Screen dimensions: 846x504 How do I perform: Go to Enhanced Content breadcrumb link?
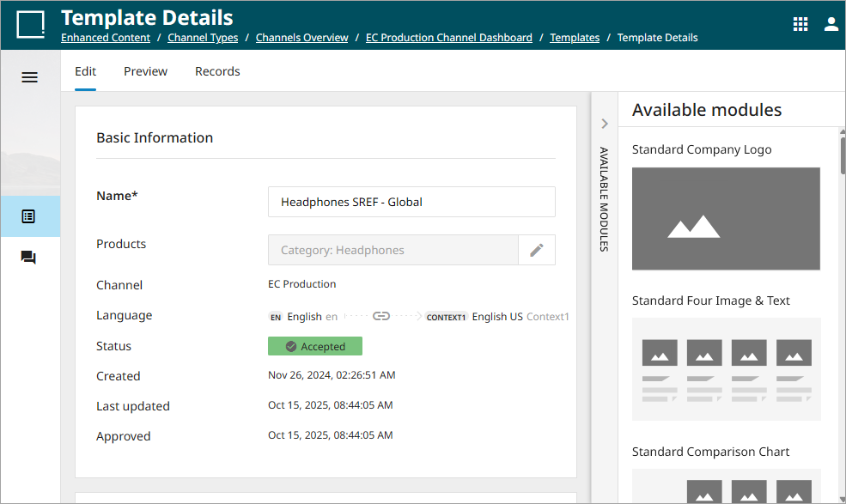tap(106, 38)
